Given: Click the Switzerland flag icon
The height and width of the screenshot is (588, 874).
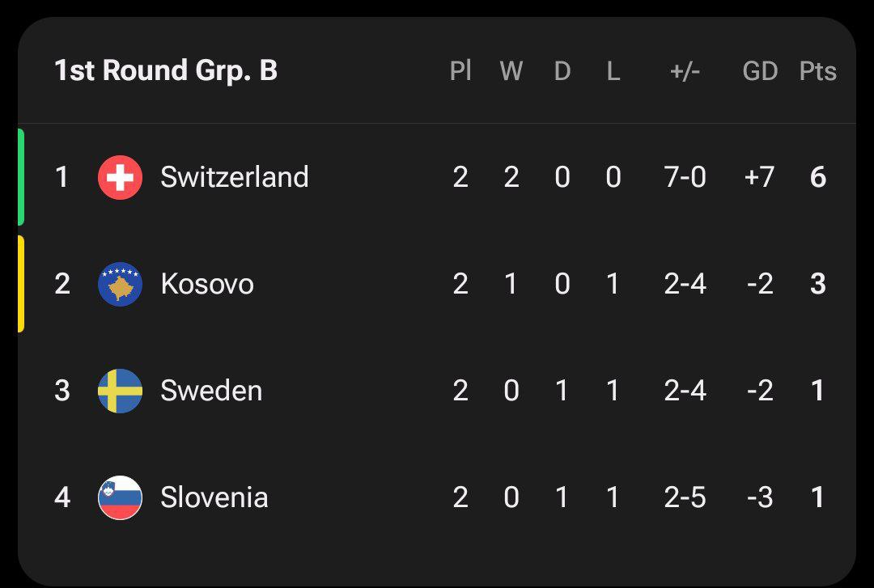Looking at the screenshot, I should tap(120, 177).
